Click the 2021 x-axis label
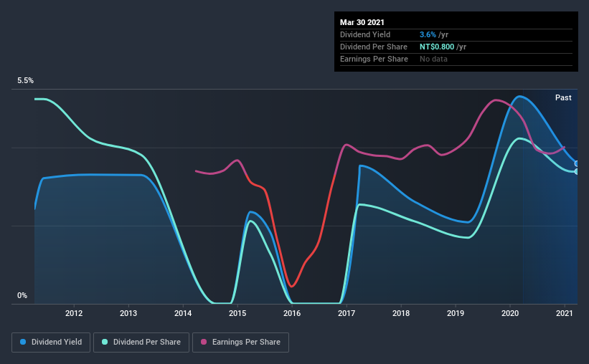The width and height of the screenshot is (589, 364). 564,313
